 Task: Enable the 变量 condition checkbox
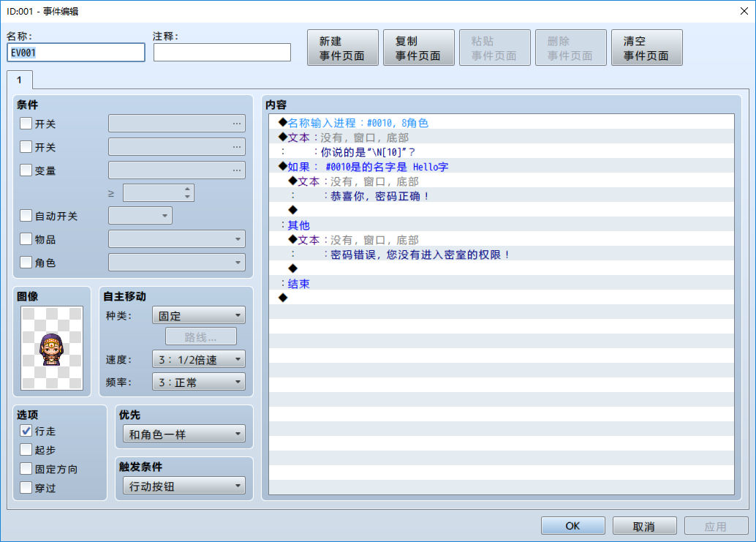pos(26,170)
